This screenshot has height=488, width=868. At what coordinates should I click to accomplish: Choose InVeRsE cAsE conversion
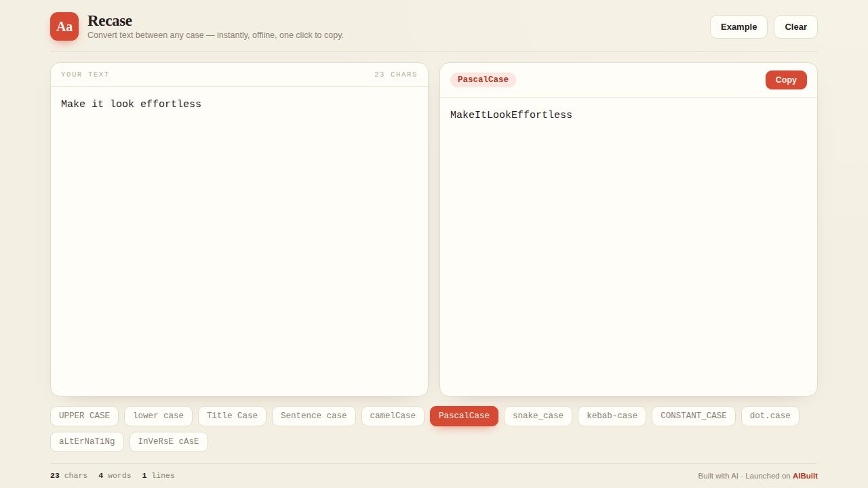pos(168,442)
